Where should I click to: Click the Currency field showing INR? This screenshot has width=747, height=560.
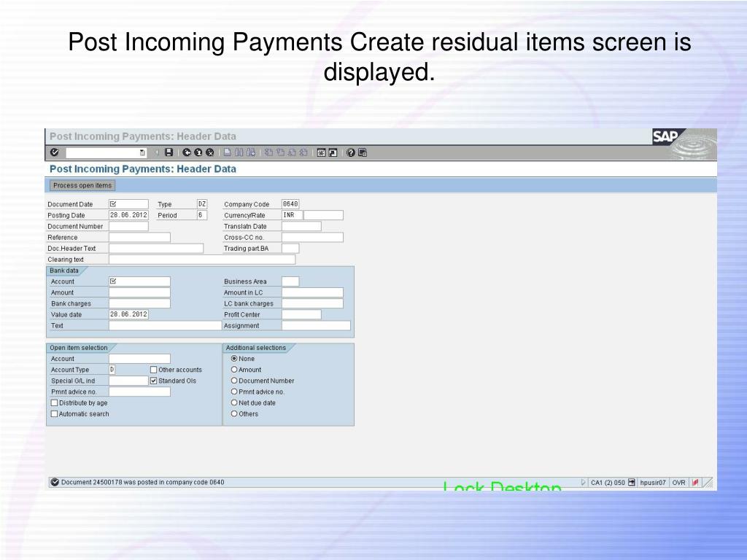point(293,215)
